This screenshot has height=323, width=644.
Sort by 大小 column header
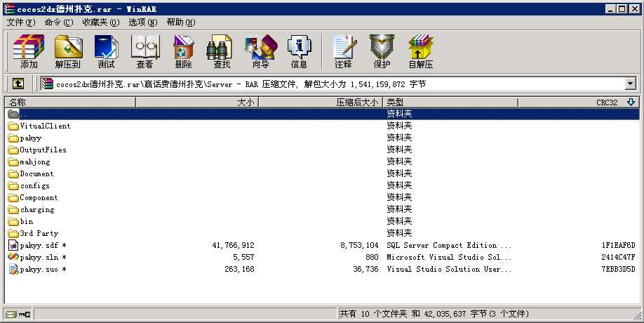pyautogui.click(x=196, y=102)
